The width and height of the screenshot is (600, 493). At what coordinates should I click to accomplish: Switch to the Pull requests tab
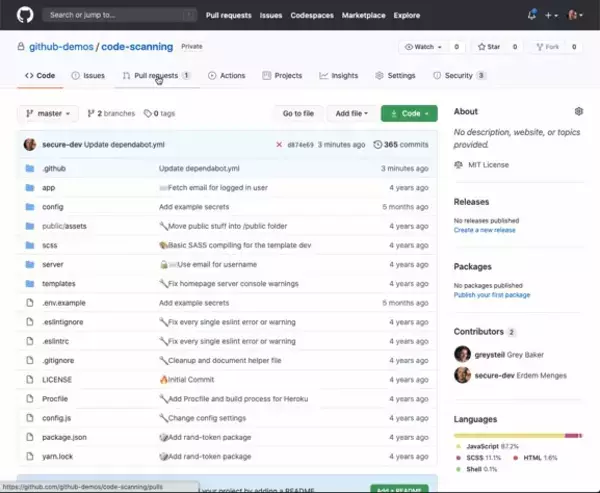155,76
